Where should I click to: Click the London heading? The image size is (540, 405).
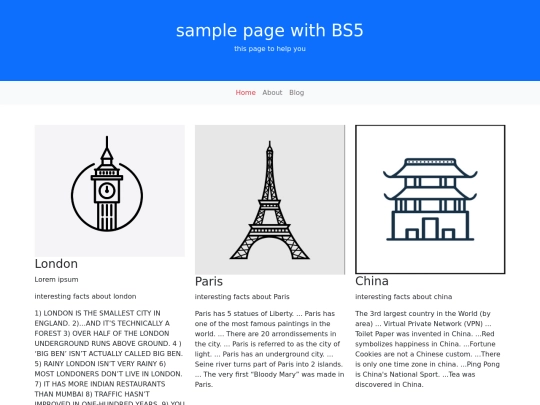click(56, 264)
